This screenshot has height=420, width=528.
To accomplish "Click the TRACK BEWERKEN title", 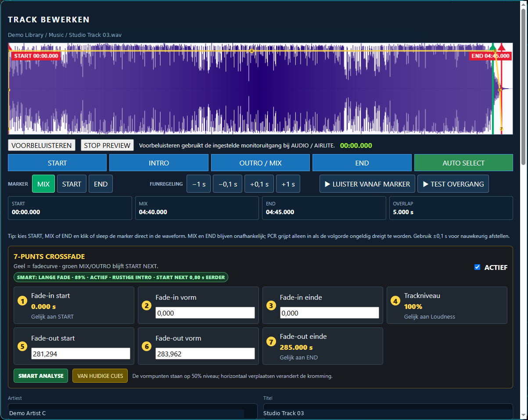I will (x=49, y=20).
